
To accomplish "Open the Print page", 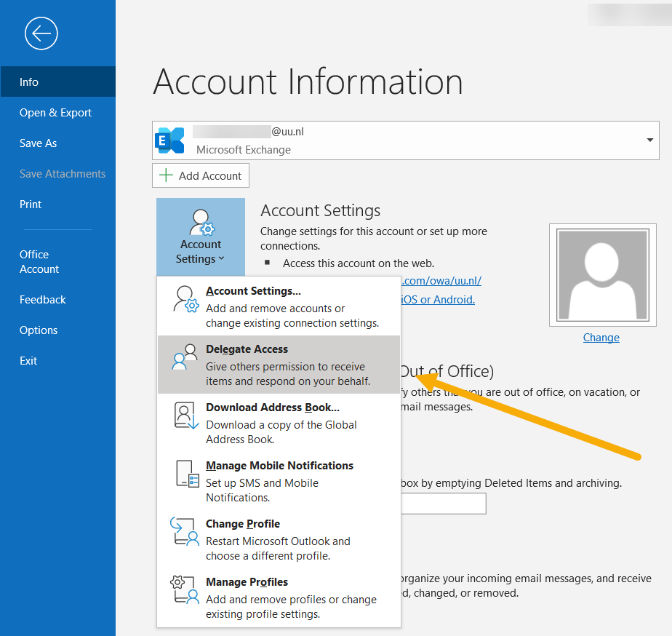I will (58, 204).
